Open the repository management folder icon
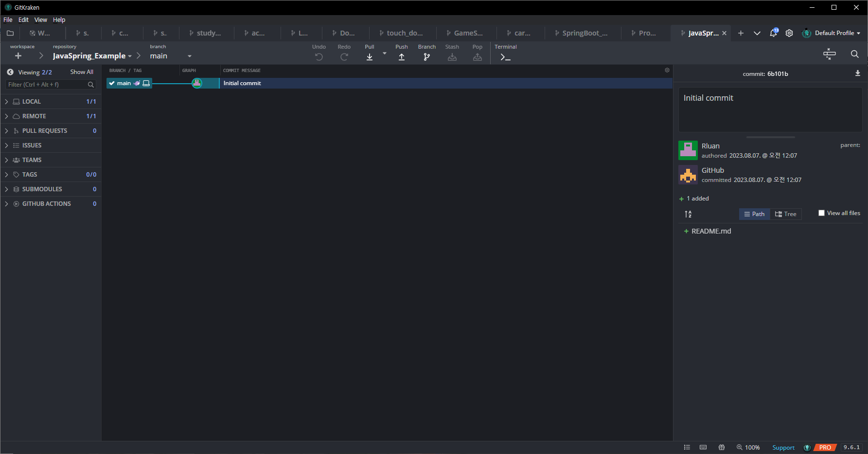 coord(10,33)
